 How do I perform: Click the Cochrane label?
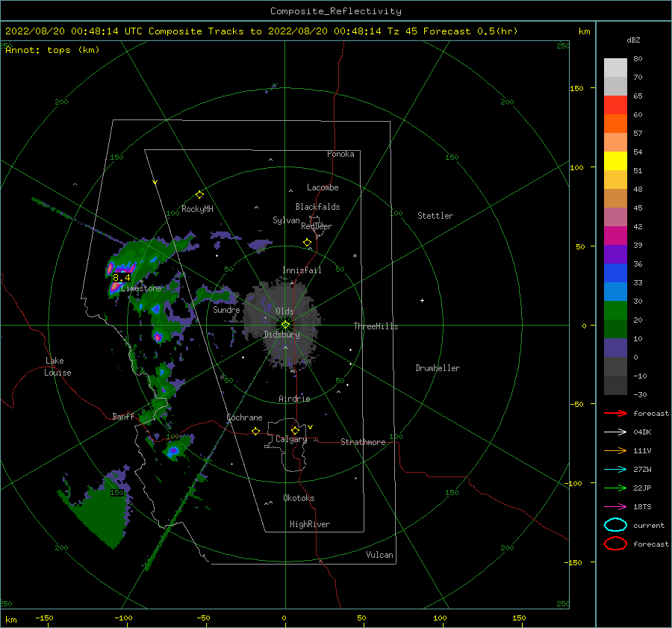pos(244,417)
